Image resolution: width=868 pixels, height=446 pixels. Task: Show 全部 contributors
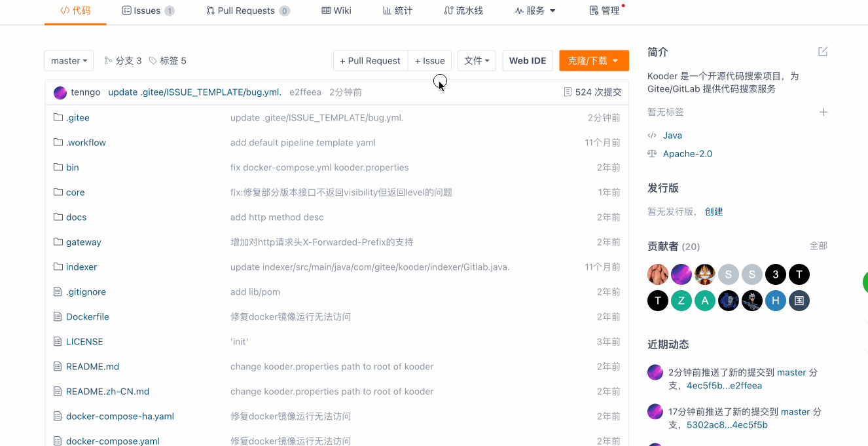point(818,246)
